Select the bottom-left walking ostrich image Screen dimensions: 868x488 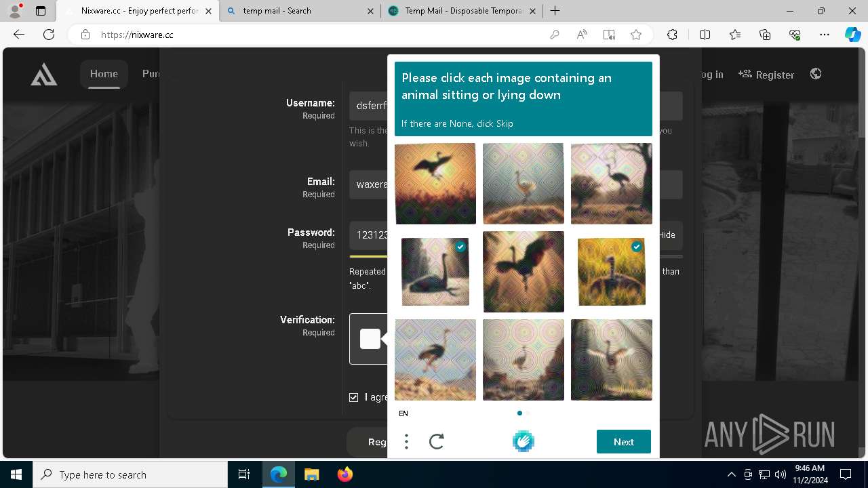pos(435,360)
